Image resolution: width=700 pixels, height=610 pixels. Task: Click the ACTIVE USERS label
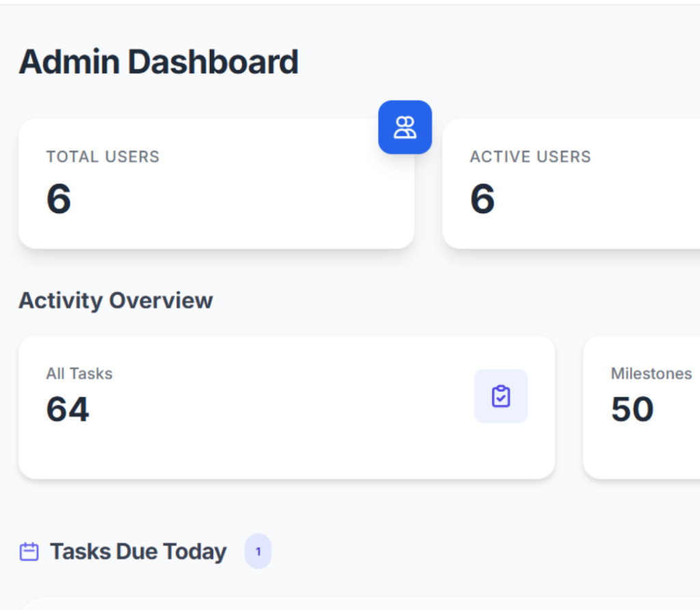(x=530, y=156)
